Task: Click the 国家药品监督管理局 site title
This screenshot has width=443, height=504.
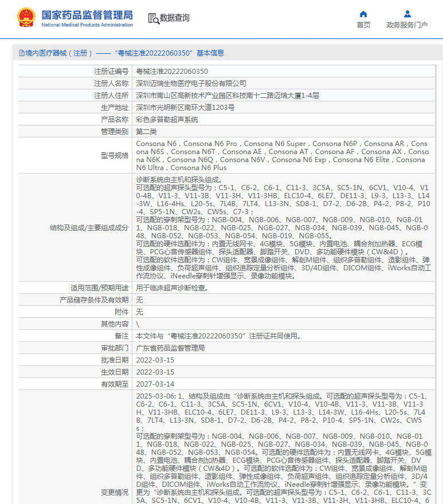Action: pos(87,14)
